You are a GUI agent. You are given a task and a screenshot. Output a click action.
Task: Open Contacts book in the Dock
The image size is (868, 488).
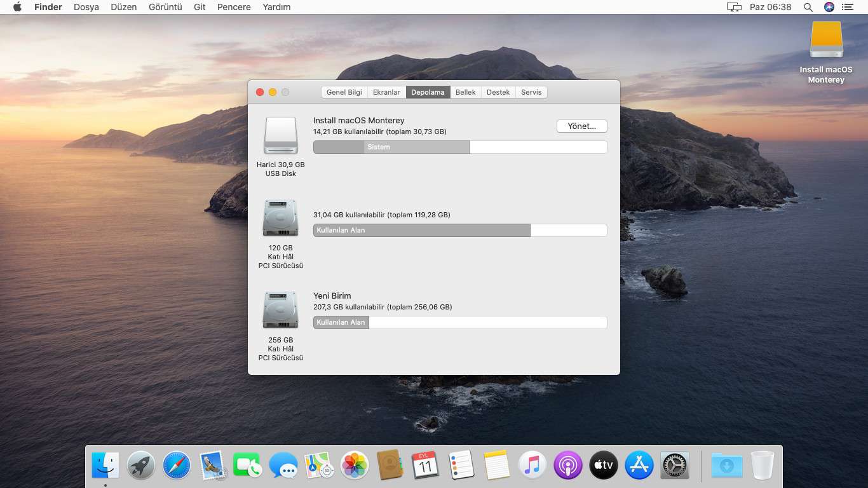click(390, 465)
